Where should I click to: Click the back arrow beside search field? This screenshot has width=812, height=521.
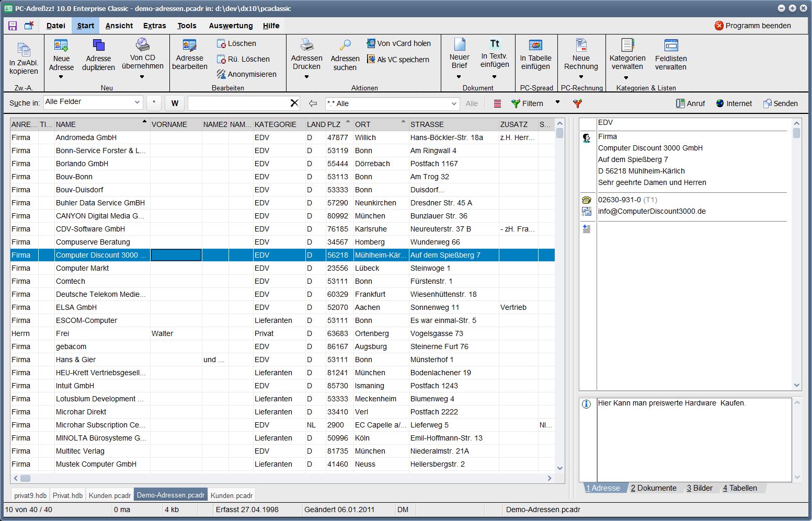[313, 103]
